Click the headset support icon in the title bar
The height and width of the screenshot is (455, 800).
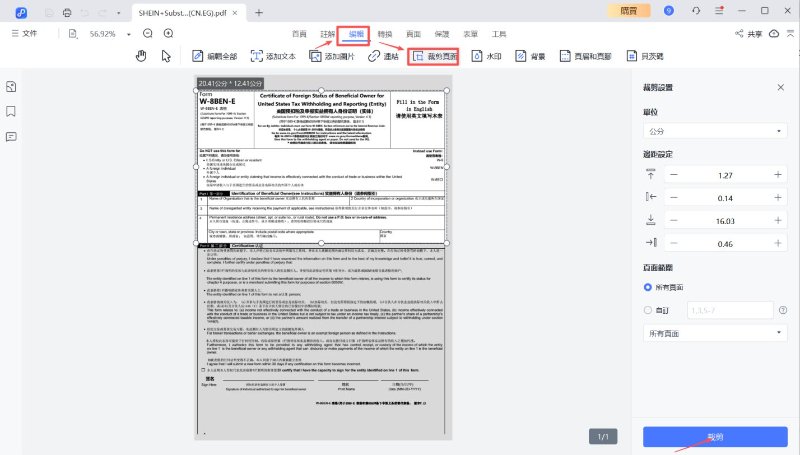point(696,11)
